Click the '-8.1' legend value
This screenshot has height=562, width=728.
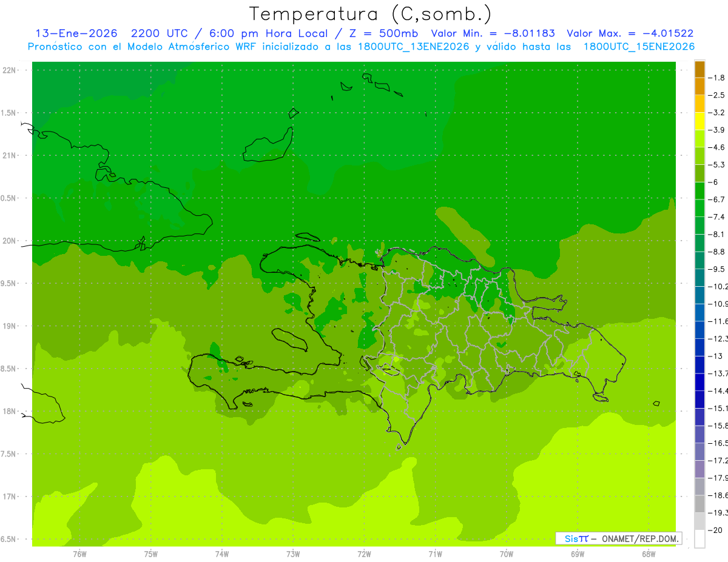tap(717, 234)
